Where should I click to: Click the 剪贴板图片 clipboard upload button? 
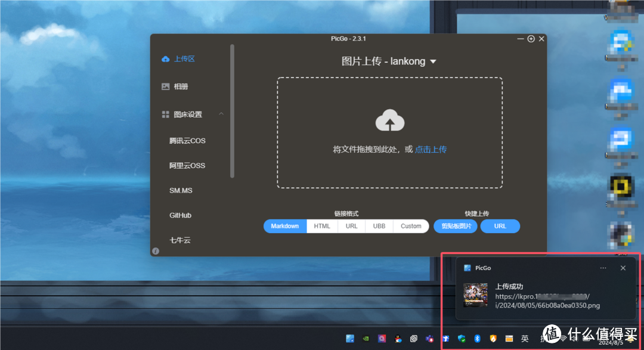click(455, 226)
